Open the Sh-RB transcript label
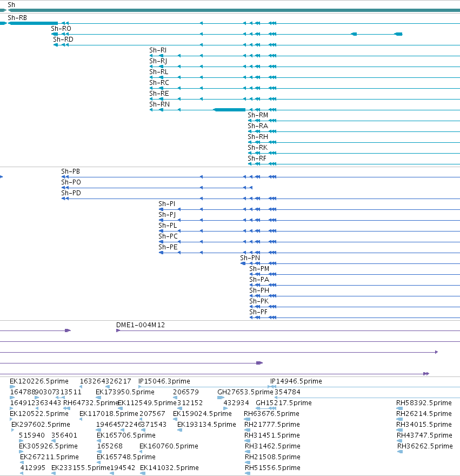 (17, 18)
